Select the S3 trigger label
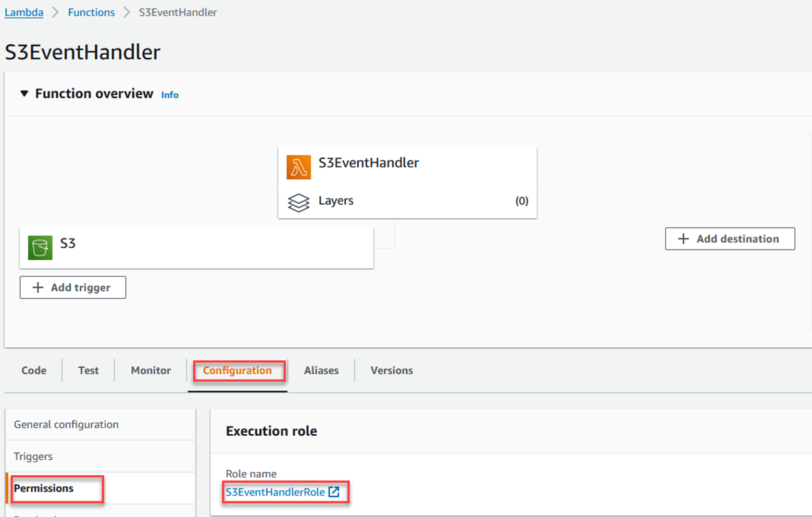 tap(68, 243)
